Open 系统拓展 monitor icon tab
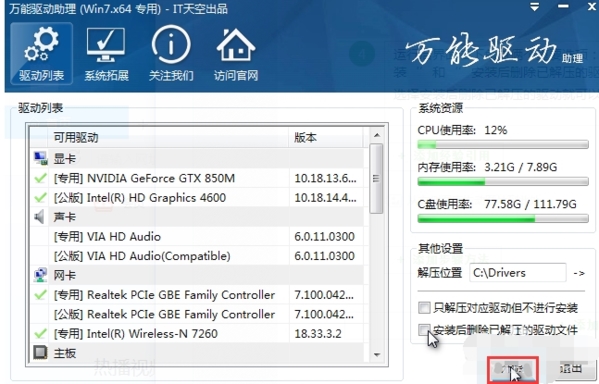The height and width of the screenshot is (384, 599). click(x=106, y=54)
